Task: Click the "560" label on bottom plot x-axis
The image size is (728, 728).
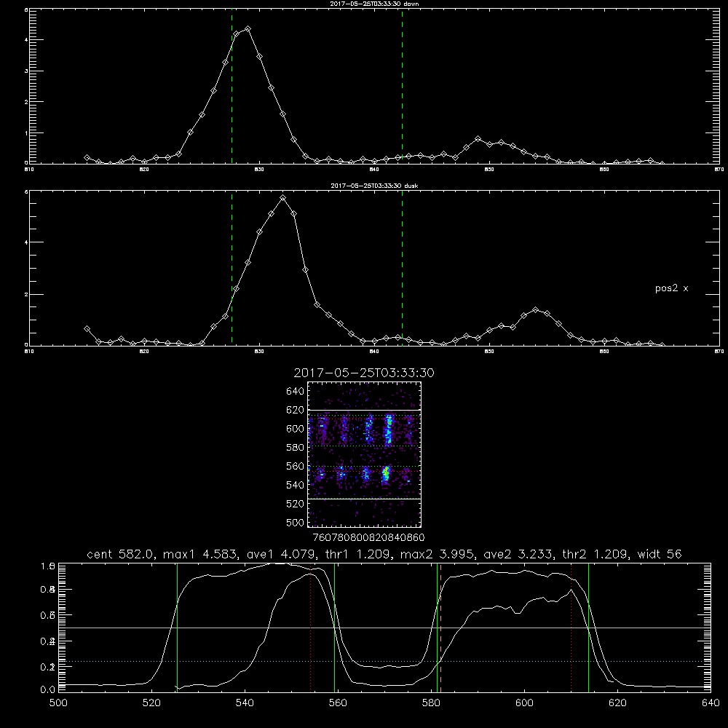Action: click(338, 703)
